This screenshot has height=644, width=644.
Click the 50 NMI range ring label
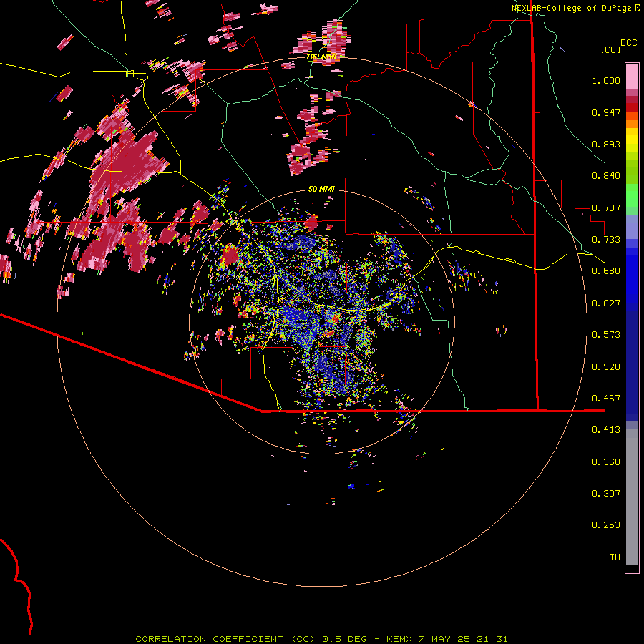point(321,189)
